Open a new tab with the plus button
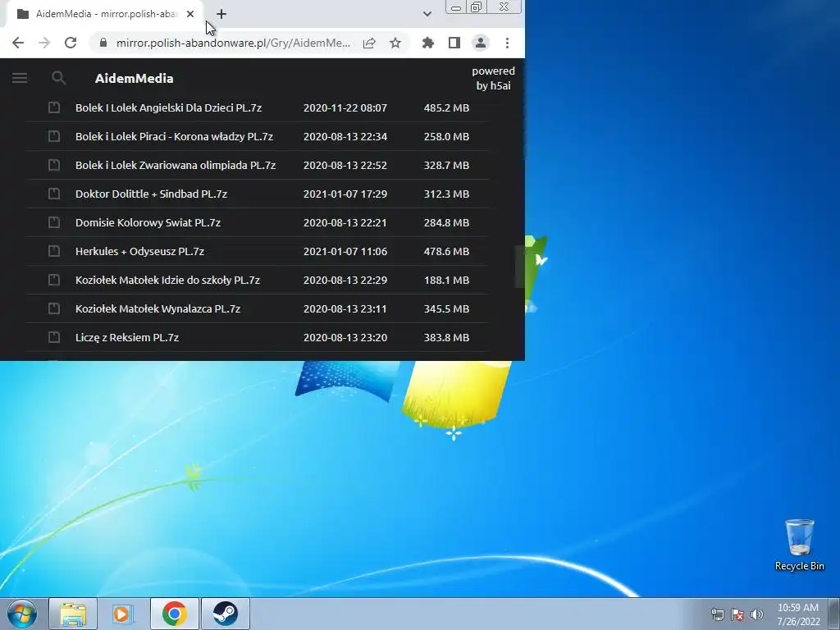Viewport: 840px width, 630px height. [x=221, y=14]
